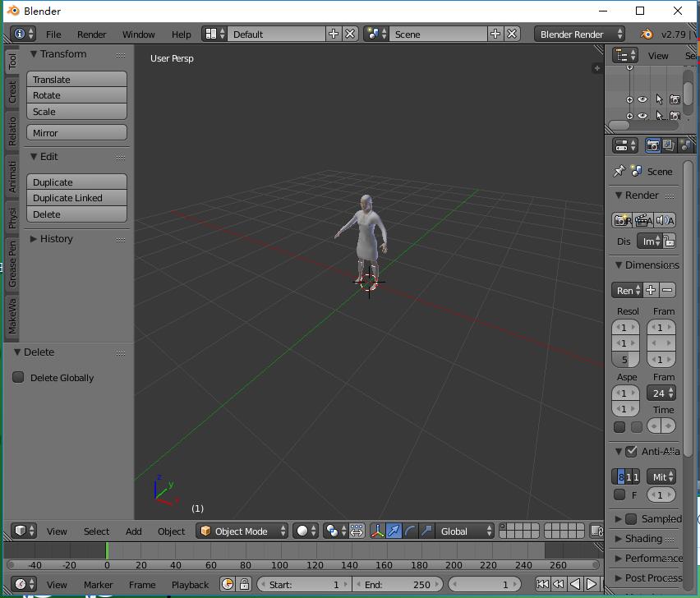Screen dimensions: 700x598
Task: Delete the Default screen layout with X button
Action: [x=351, y=34]
